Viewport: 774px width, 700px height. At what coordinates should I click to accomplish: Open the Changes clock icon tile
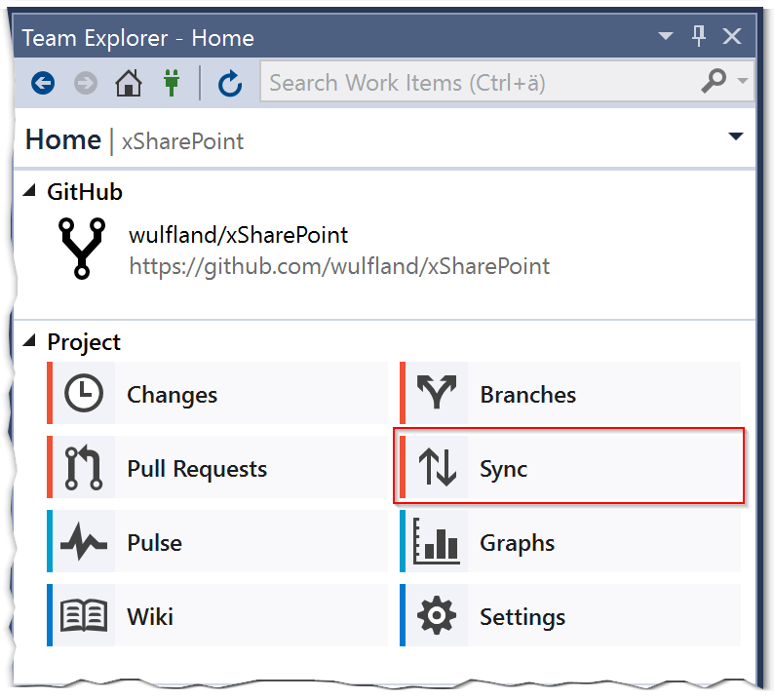click(x=84, y=395)
